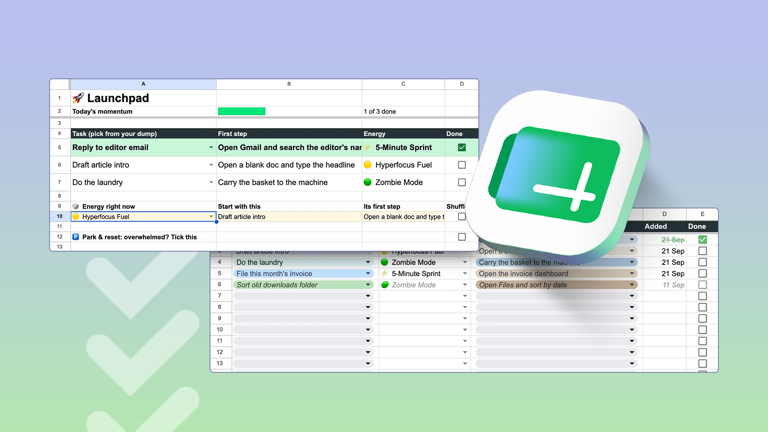
Task: Open the Open Files and sort by date dropdown
Action: point(632,285)
